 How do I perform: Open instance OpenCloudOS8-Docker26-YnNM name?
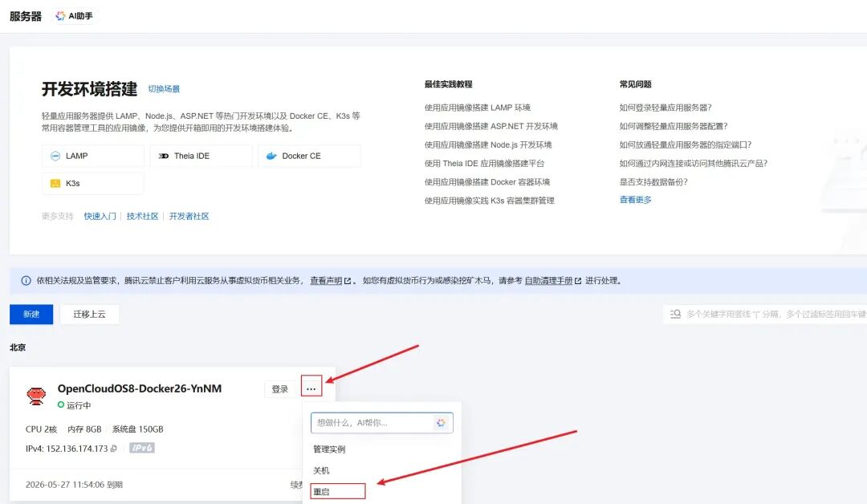coord(140,388)
